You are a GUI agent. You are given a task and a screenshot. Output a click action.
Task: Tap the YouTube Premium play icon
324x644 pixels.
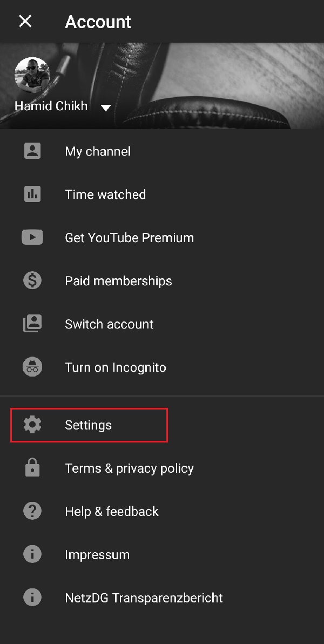(x=32, y=237)
